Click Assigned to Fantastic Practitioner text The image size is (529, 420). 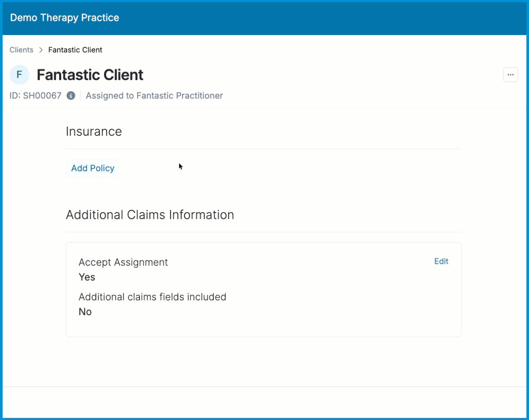(x=154, y=95)
